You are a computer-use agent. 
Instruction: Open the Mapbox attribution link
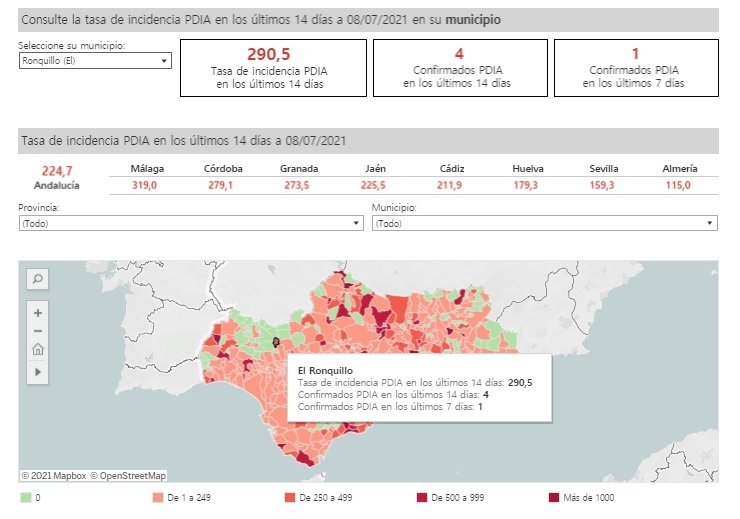coord(54,476)
